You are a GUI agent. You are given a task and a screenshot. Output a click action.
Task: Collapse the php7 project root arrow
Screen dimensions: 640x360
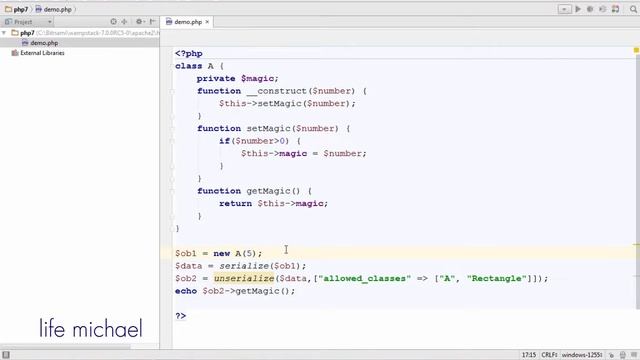[4, 33]
